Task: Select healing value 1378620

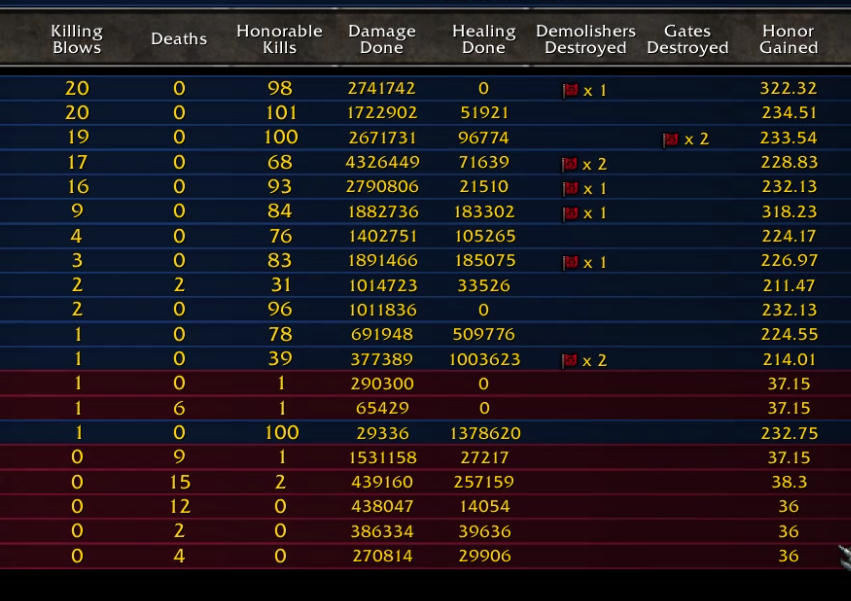Action: 485,433
